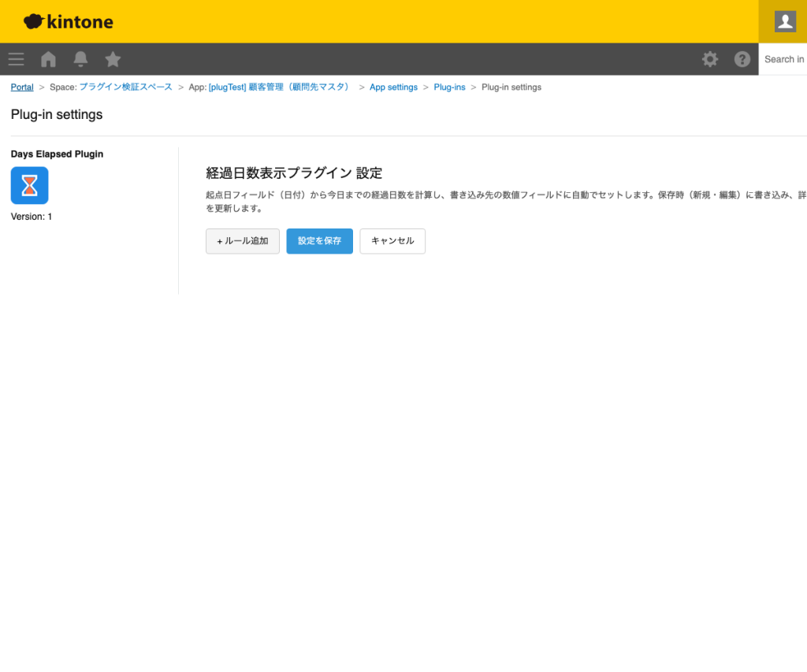
Task: Go to App settings via breadcrumb
Action: (393, 87)
